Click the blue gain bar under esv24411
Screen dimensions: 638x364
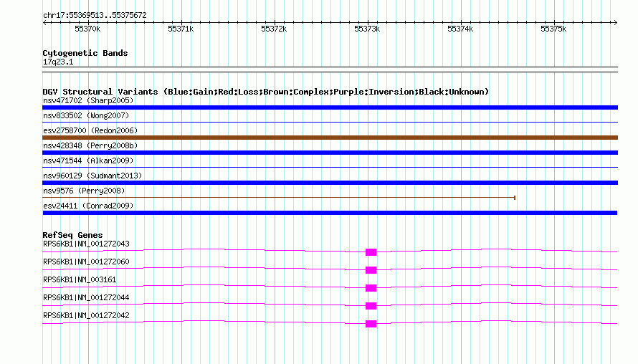point(330,213)
